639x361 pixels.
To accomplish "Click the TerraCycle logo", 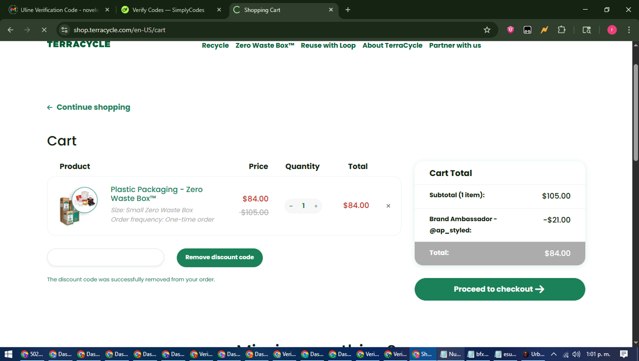I will tap(79, 44).
